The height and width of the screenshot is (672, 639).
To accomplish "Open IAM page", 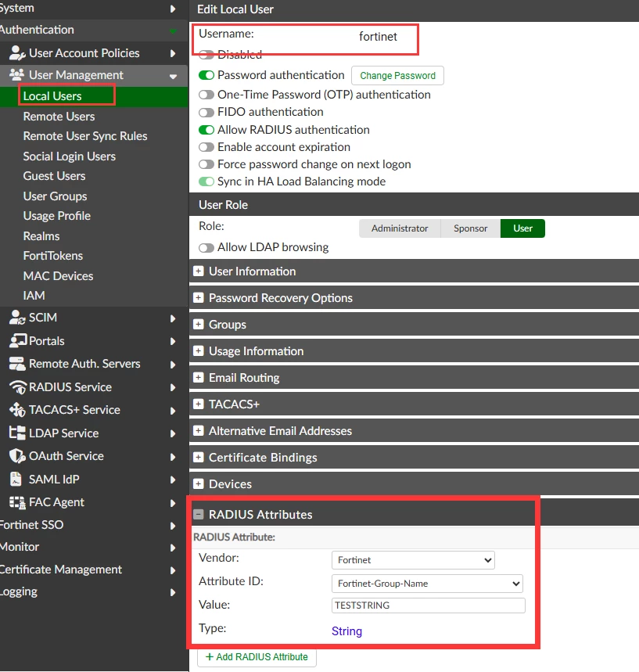I will (34, 295).
